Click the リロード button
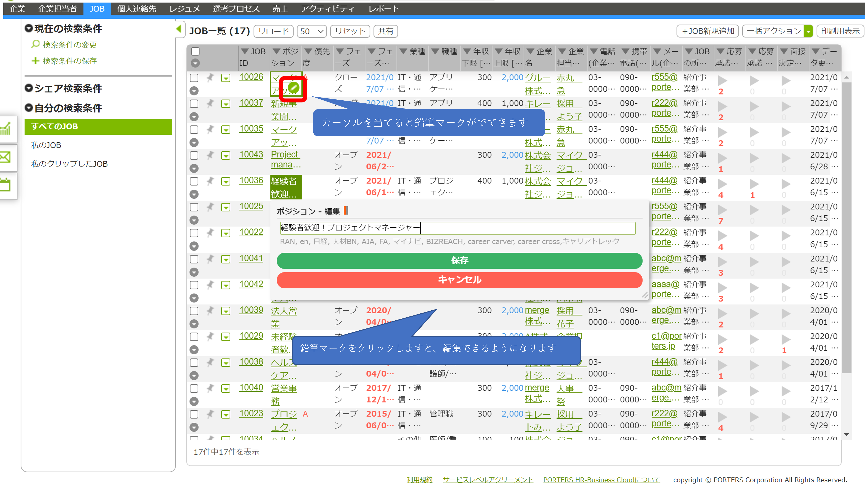868x490 pixels. click(x=273, y=31)
